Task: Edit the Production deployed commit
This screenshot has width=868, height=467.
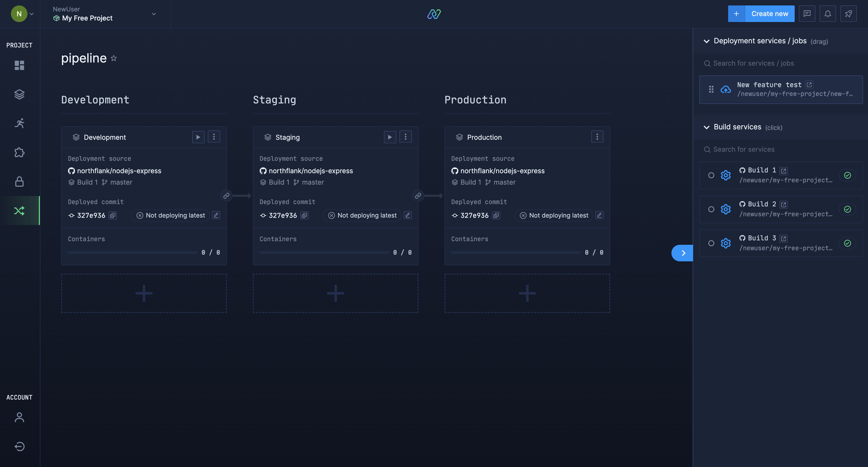Action: [x=599, y=215]
